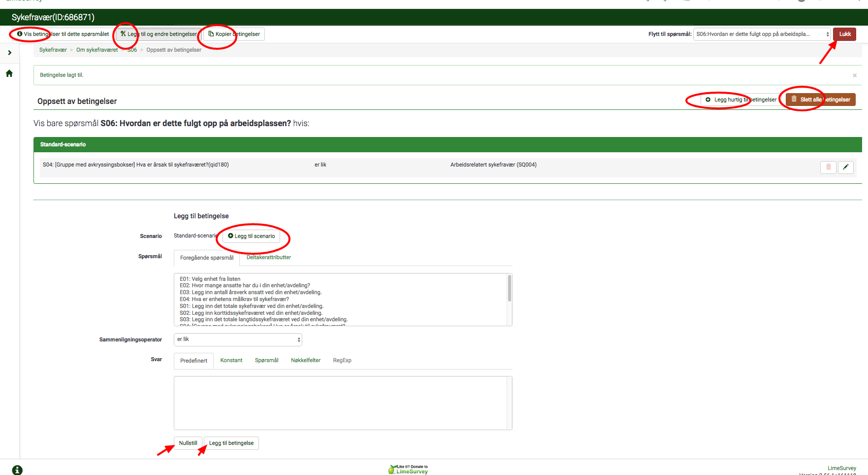Image resolution: width=868 pixels, height=475 pixels.
Task: Switch to the Foregående spørsmål tab
Action: coord(207,258)
